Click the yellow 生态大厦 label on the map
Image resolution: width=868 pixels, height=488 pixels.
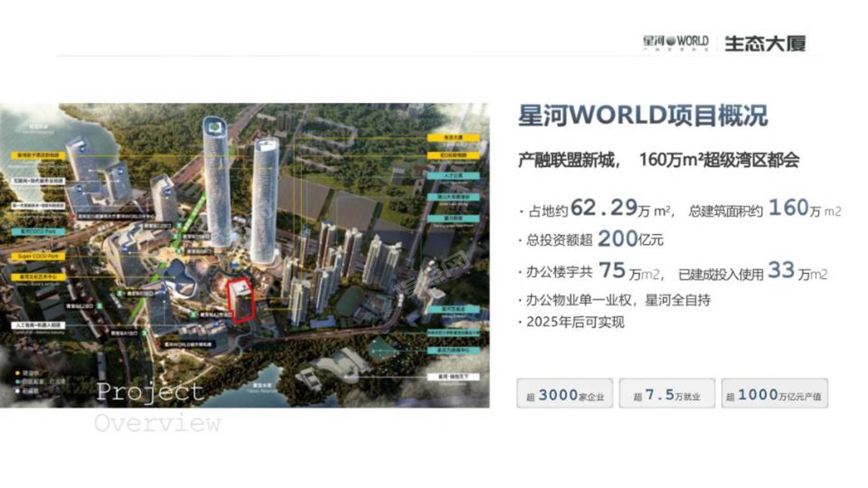pos(453,137)
